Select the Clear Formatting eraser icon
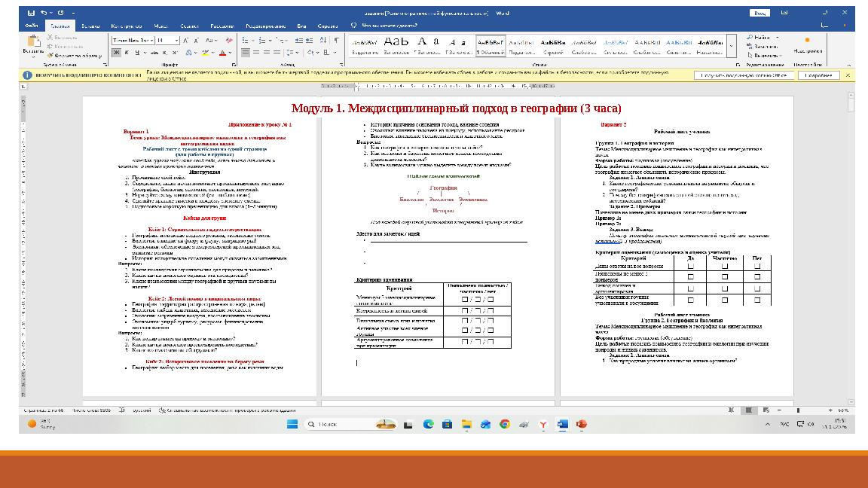 [x=229, y=40]
